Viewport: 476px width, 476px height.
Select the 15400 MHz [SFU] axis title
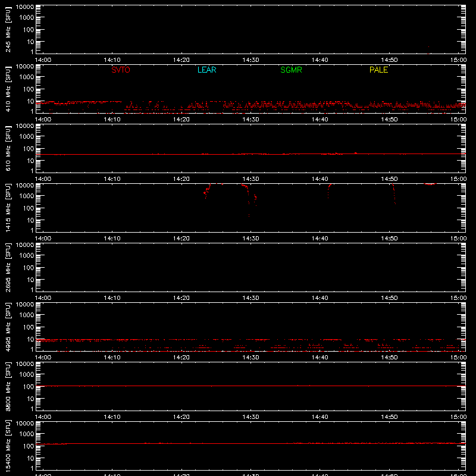pos(8,446)
